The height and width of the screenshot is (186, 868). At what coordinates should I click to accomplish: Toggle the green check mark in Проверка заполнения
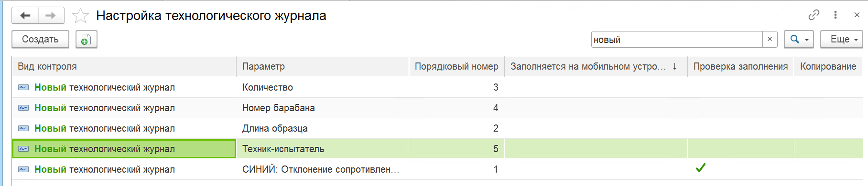click(x=701, y=168)
